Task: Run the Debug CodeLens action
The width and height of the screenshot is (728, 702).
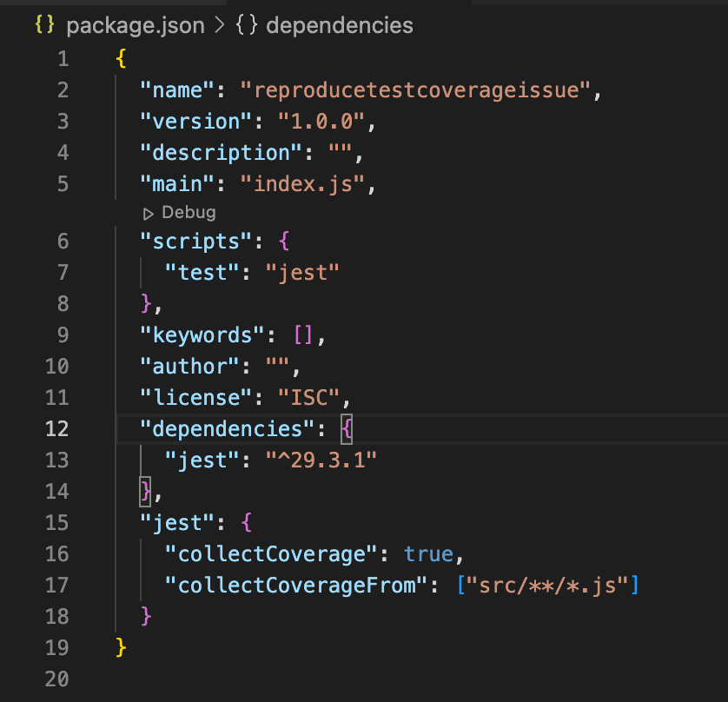Action: point(182,212)
